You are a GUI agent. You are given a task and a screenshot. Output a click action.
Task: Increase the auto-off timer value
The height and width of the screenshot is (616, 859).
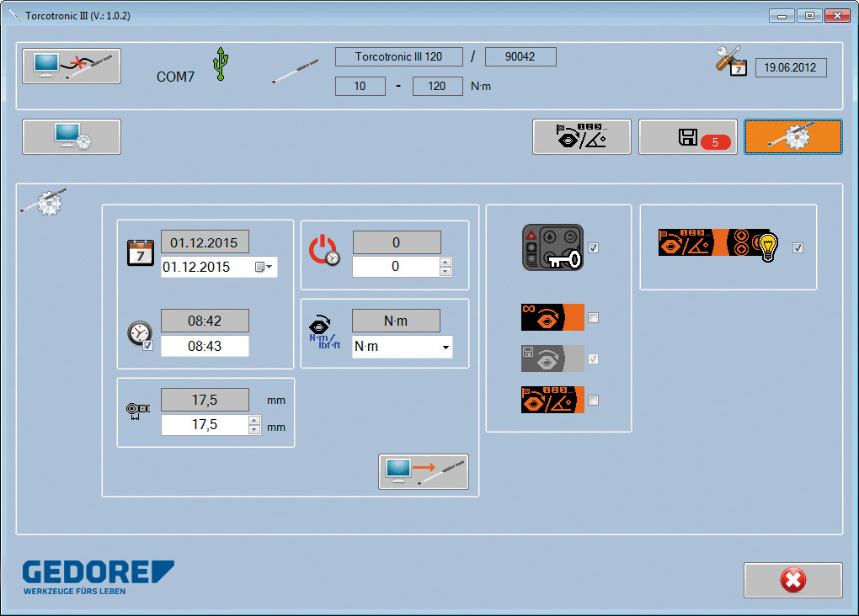point(446,262)
